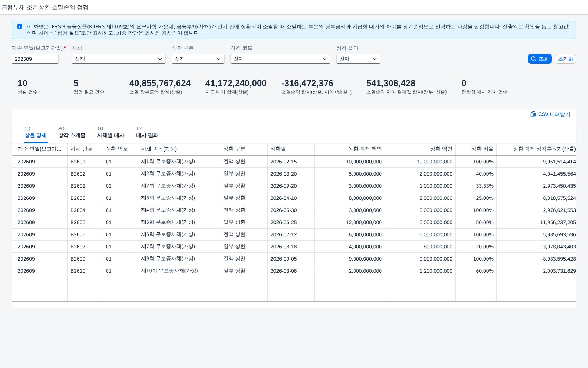Click the amount 12,000,000,000
This screenshot has width=588, height=368.
click(x=363, y=222)
